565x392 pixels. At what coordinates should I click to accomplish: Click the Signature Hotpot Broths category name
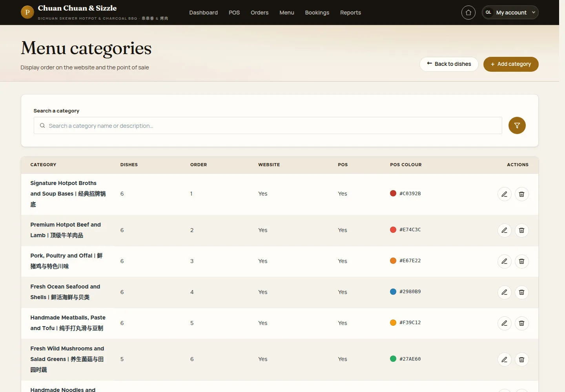point(68,194)
